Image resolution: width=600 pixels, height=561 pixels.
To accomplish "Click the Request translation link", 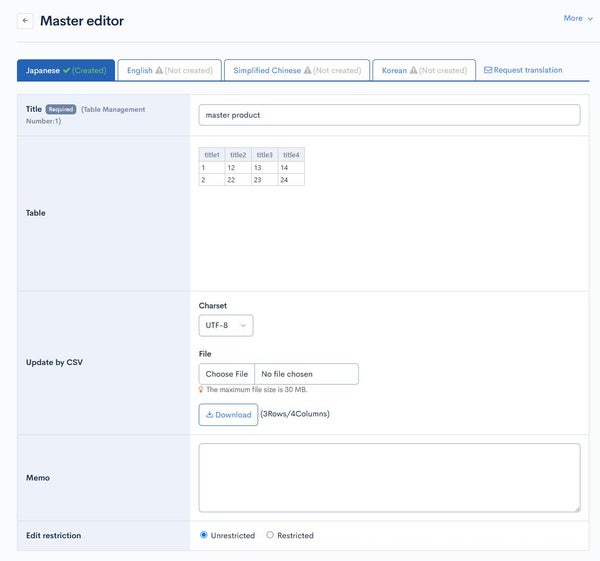I will [x=523, y=70].
